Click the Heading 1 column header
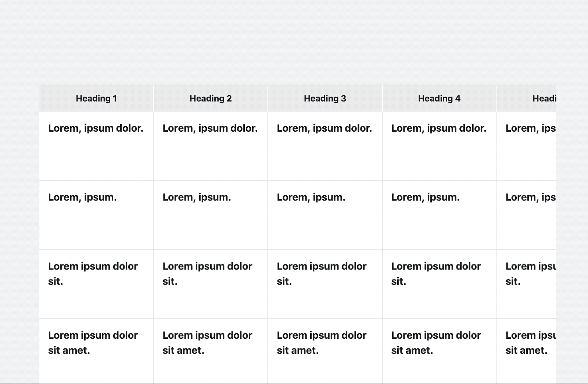This screenshot has width=588, height=384. 96,98
